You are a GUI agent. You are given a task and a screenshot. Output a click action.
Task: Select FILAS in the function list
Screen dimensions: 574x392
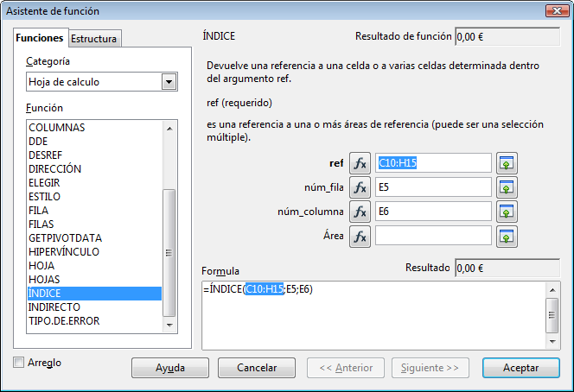pos(94,224)
